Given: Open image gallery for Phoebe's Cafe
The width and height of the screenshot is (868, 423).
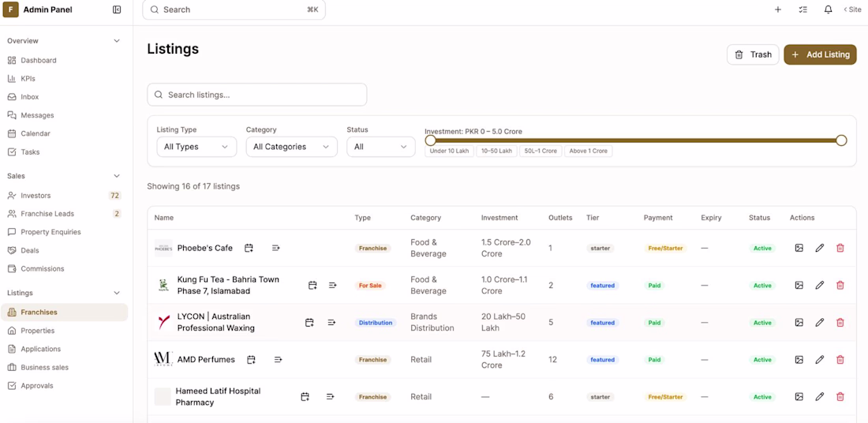Looking at the screenshot, I should click(799, 248).
